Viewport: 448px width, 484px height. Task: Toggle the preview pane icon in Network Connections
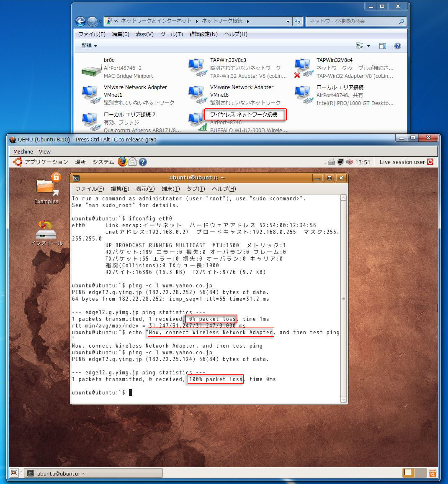click(x=383, y=46)
